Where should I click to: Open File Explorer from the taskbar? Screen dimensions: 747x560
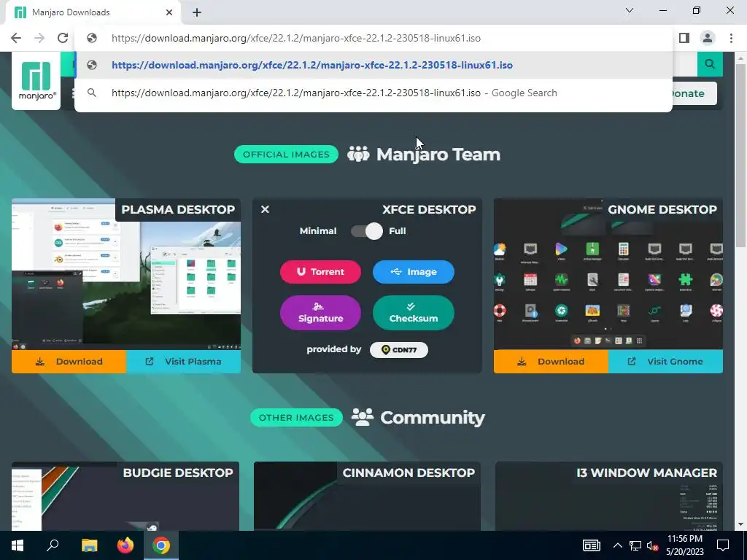tap(89, 545)
